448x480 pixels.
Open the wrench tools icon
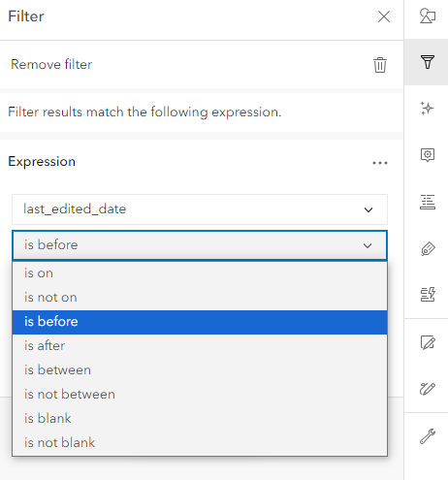point(428,436)
